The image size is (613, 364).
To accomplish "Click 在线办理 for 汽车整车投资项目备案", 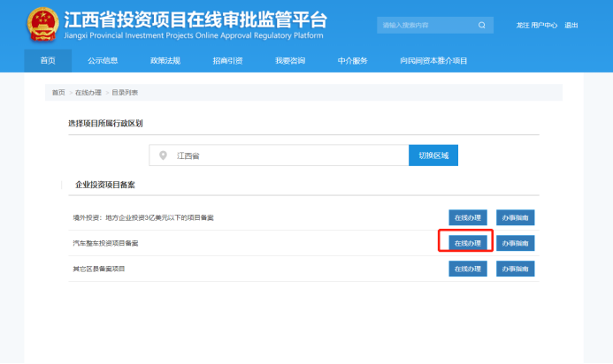I will tap(466, 242).
